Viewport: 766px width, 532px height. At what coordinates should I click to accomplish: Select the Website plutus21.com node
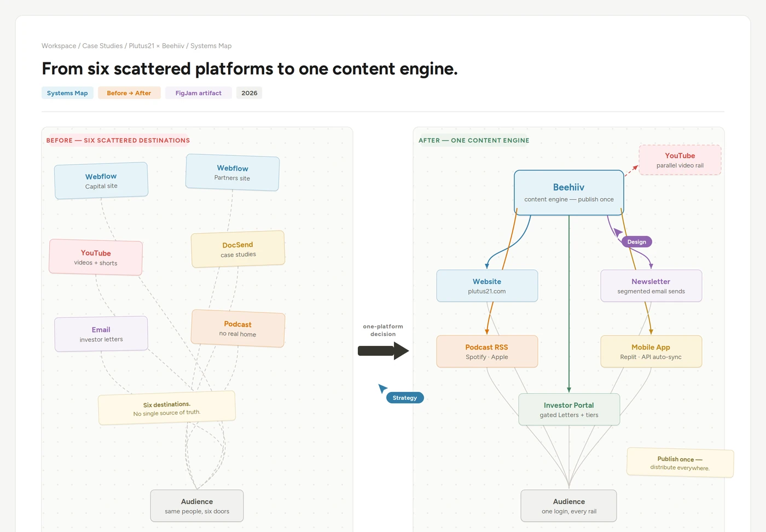point(487,286)
